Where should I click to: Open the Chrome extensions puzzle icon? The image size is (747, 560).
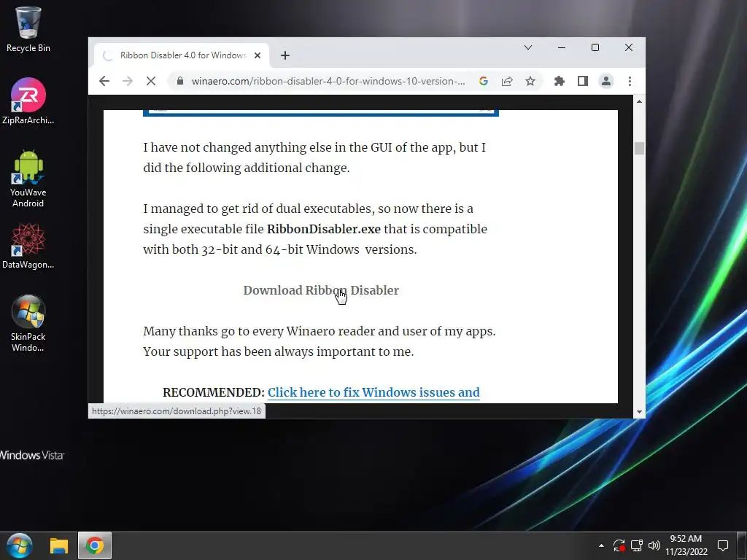pyautogui.click(x=560, y=81)
